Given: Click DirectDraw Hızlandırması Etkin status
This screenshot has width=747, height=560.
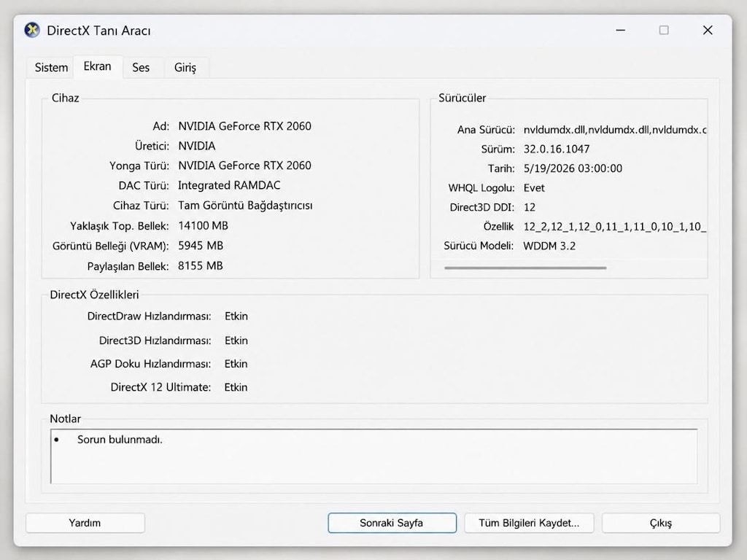Looking at the screenshot, I should (x=236, y=316).
